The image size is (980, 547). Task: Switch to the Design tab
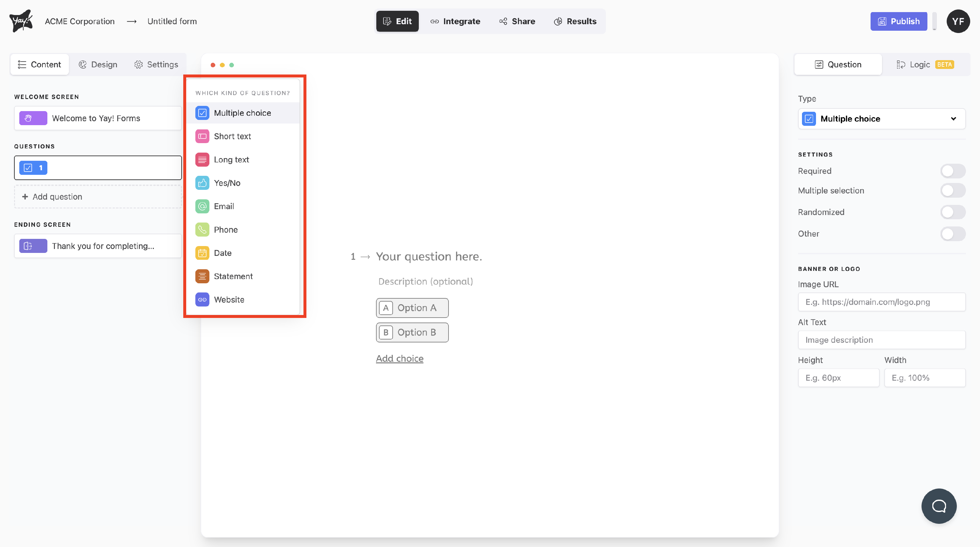click(98, 64)
